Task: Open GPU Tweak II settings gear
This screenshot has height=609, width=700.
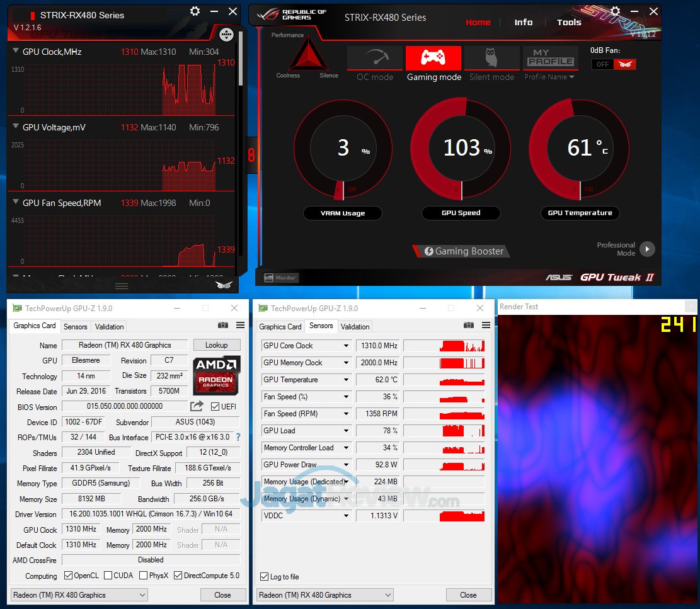Action: [x=614, y=11]
